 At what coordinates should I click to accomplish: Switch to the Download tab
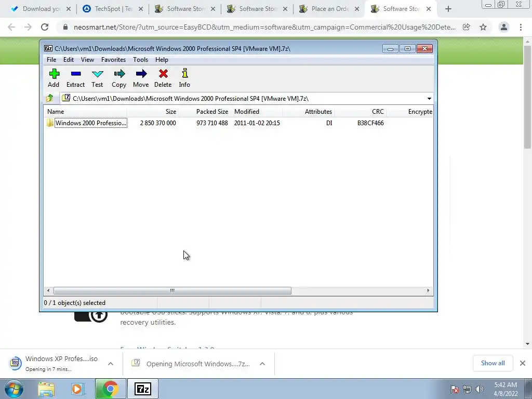coord(42,9)
